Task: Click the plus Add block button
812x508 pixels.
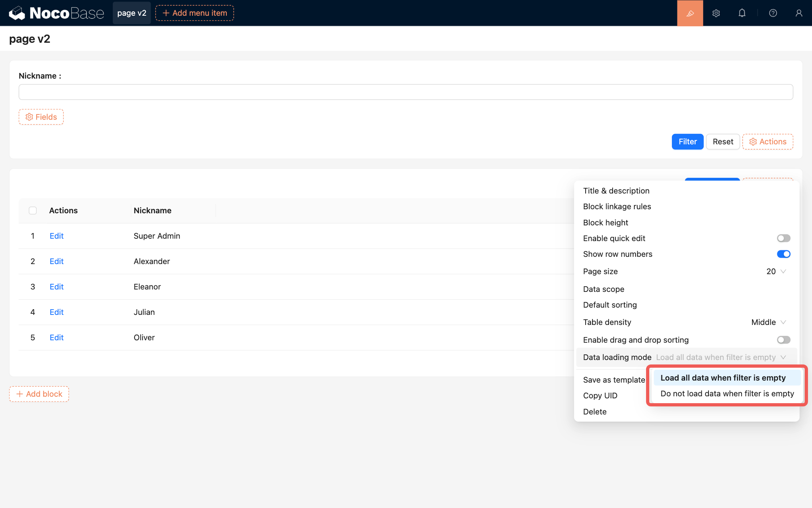Action: point(39,394)
